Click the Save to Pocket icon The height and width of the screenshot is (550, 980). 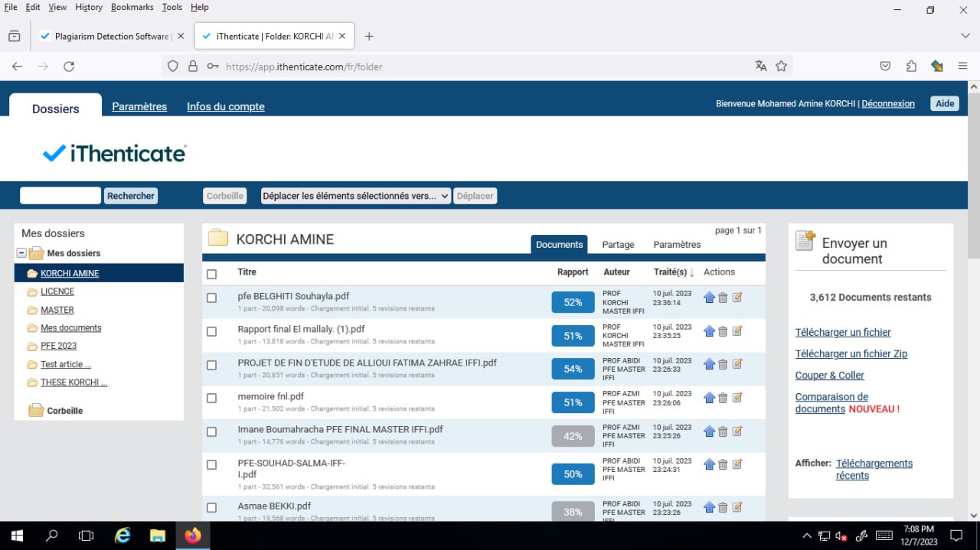(885, 67)
